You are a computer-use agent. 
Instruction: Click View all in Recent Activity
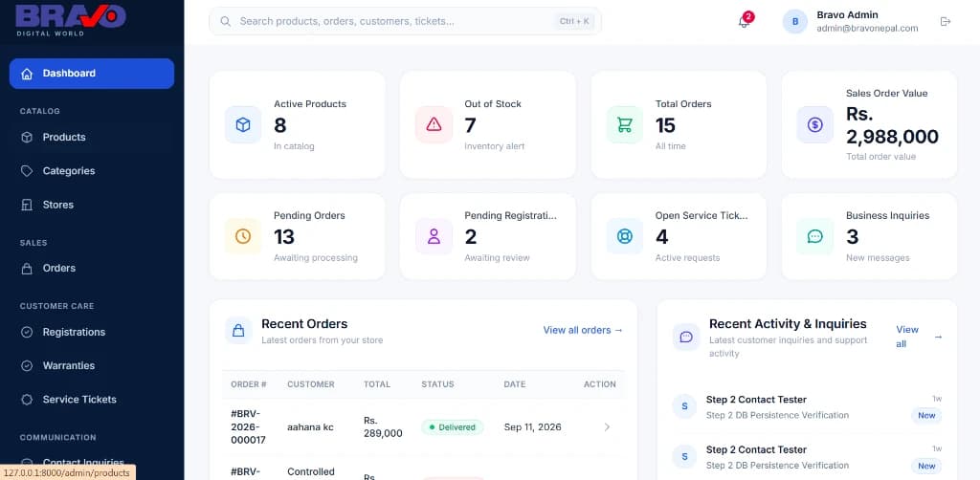907,338
